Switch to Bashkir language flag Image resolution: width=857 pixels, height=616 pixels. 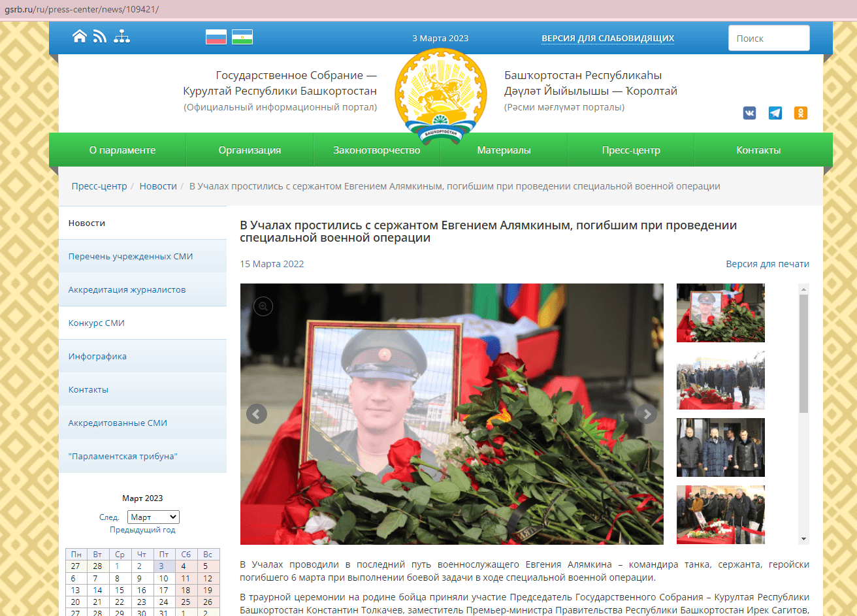point(242,37)
